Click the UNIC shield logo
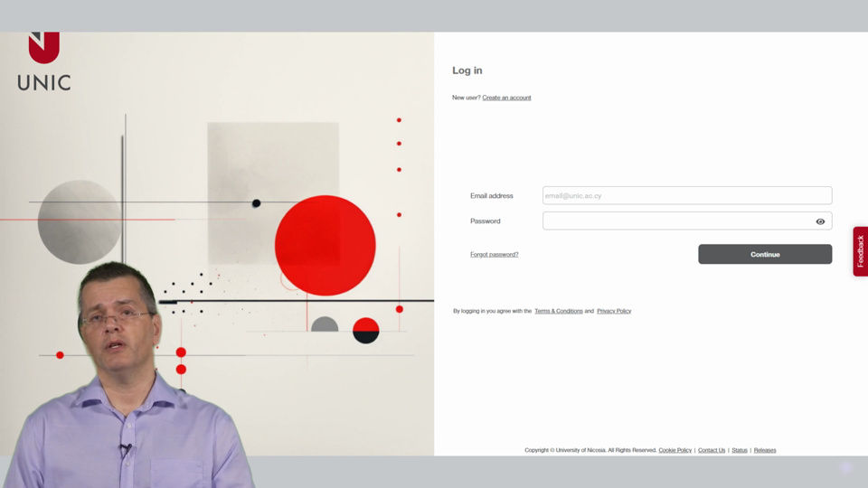The image size is (868, 488). pyautogui.click(x=43, y=48)
